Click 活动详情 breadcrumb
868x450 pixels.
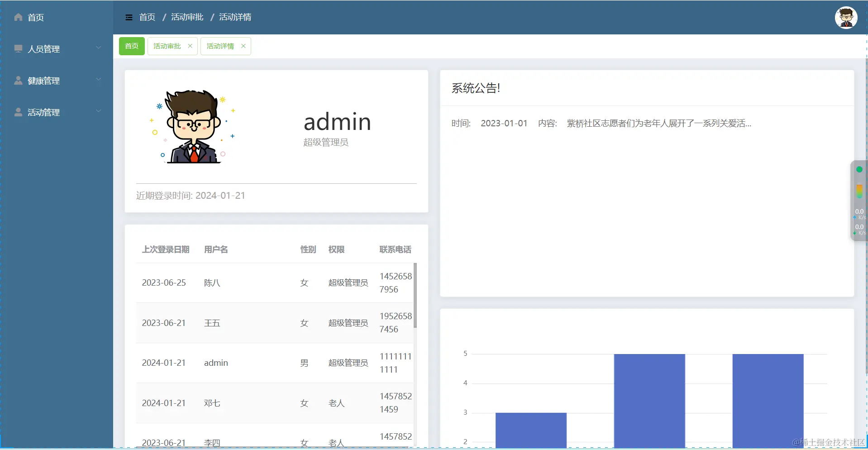click(235, 17)
